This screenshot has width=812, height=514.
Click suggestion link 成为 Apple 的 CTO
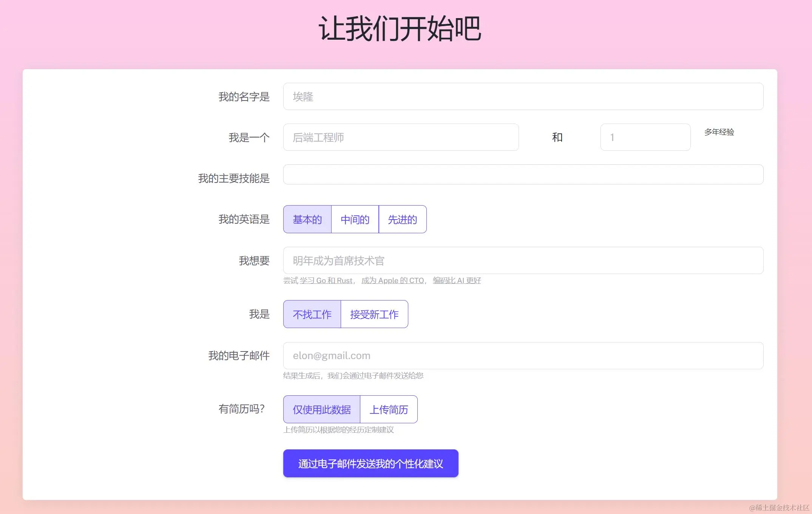pos(393,280)
